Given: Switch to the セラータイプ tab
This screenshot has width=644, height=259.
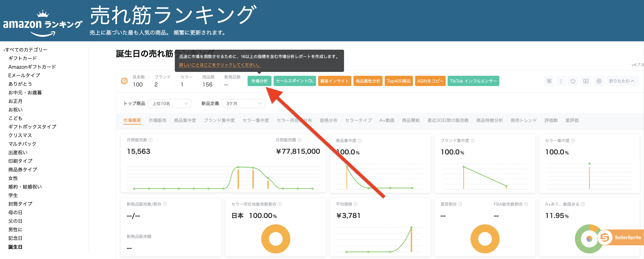Looking at the screenshot, I should click(x=358, y=120).
